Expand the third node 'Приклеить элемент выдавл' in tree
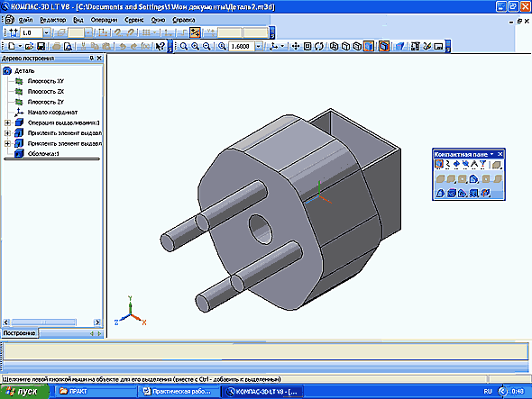The height and width of the screenshot is (399, 532). point(7,144)
